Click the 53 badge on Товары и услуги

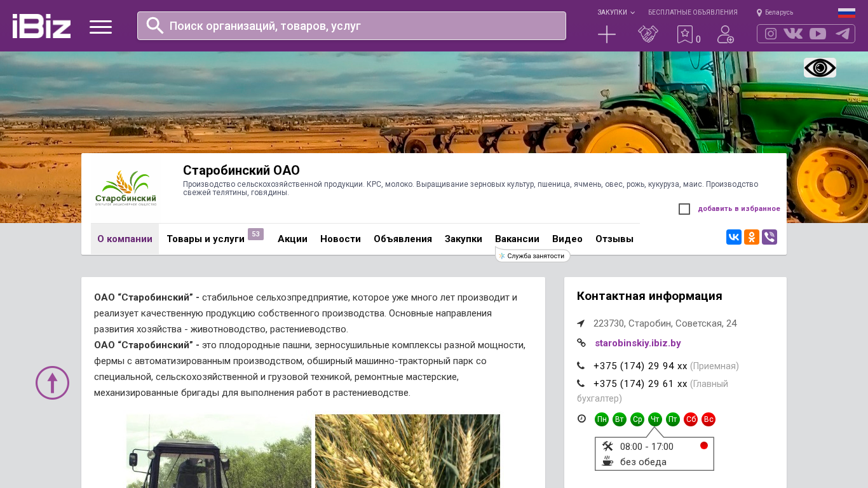coord(255,234)
